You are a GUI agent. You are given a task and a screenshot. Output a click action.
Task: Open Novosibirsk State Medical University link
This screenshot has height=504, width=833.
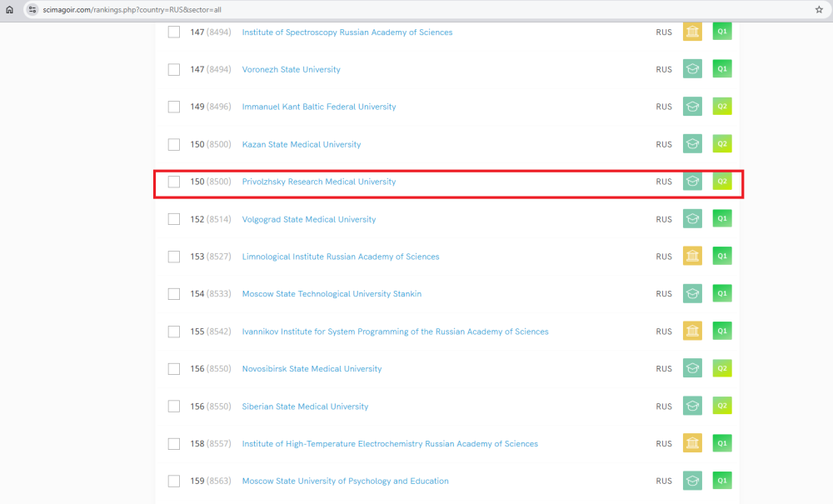pyautogui.click(x=312, y=369)
